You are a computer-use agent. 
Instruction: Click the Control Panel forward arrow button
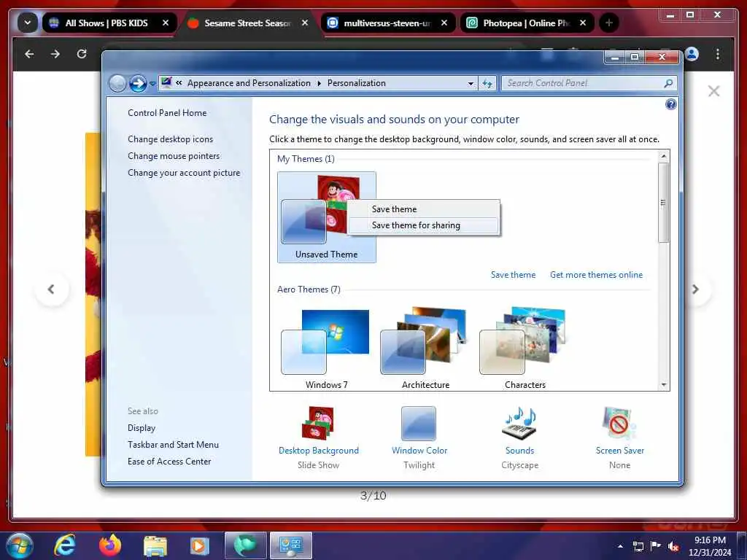(x=138, y=84)
